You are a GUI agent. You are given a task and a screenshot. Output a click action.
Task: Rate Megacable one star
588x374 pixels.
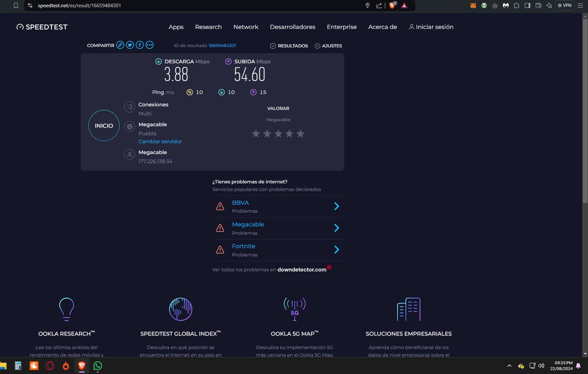256,134
